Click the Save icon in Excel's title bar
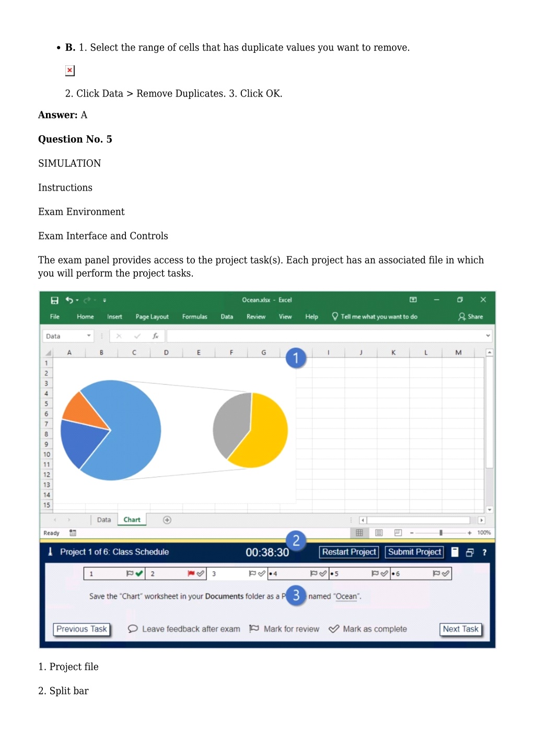The width and height of the screenshot is (535, 756). point(54,300)
